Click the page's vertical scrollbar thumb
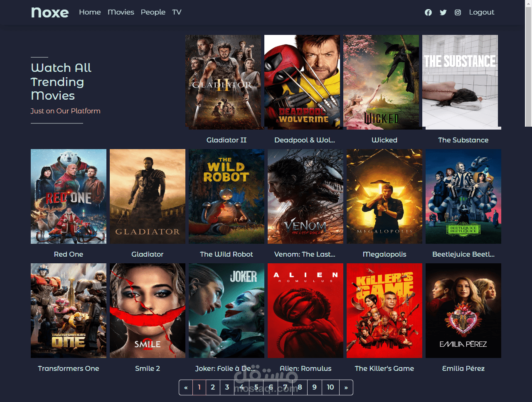 pos(528,66)
